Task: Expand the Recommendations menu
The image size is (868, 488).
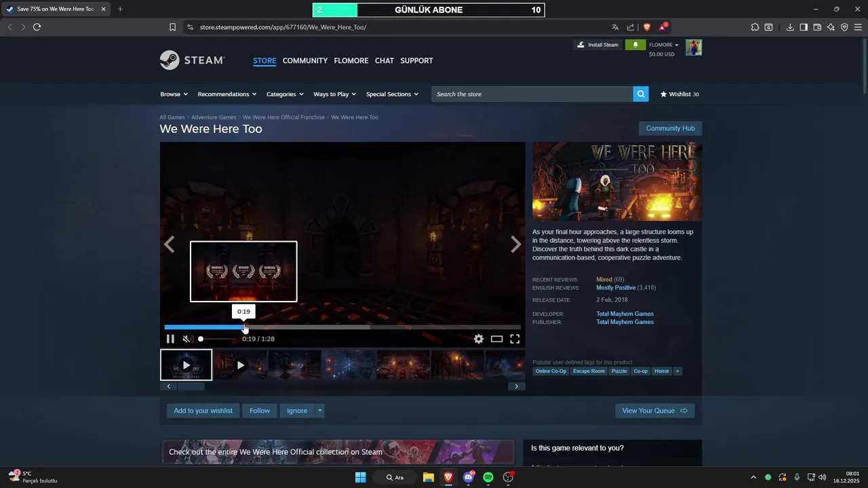Action: (x=227, y=94)
